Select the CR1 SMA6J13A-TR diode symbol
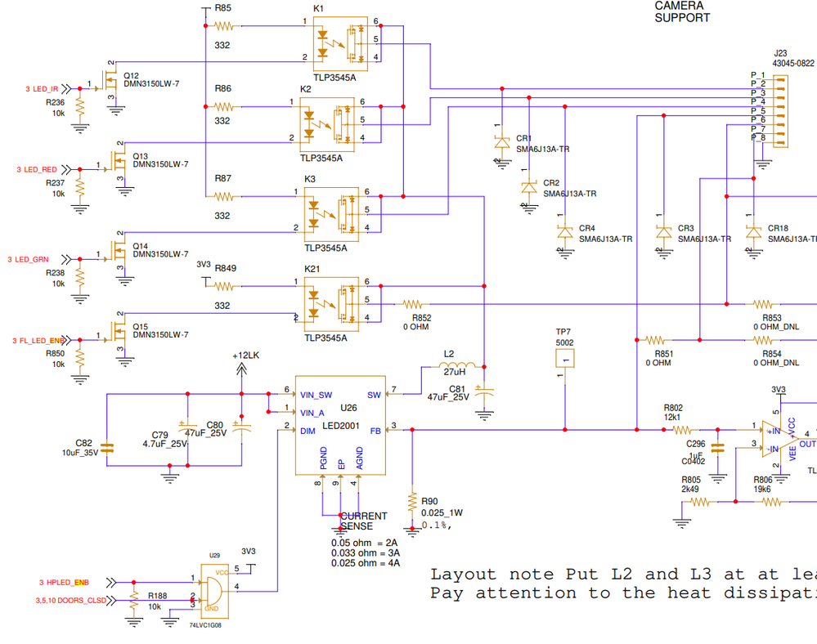The image size is (817, 644). (x=502, y=142)
